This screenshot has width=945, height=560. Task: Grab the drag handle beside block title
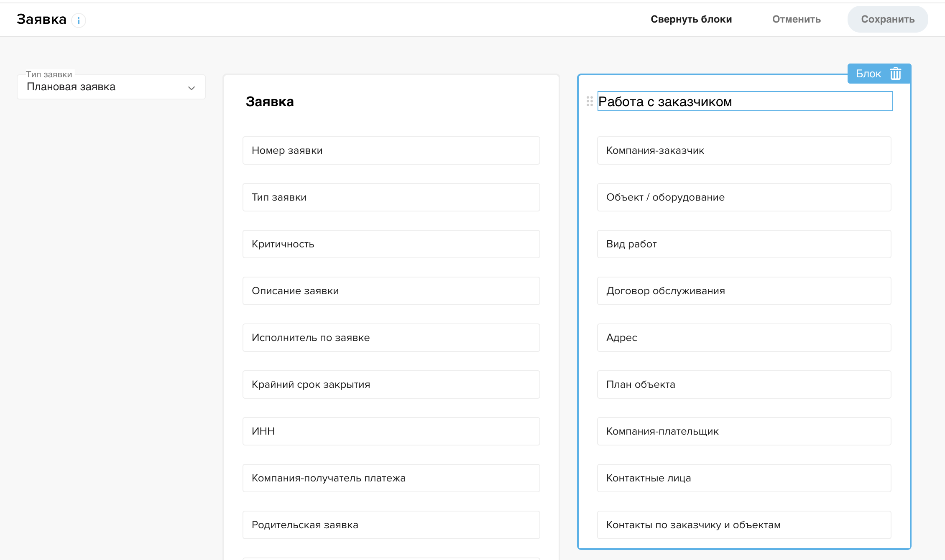pos(590,101)
